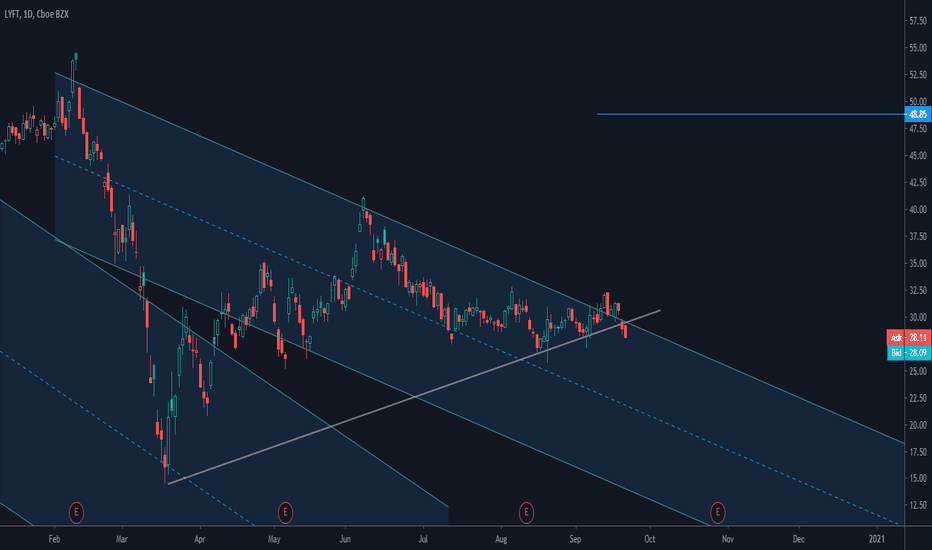Click the 55.00 price axis label

click(918, 48)
